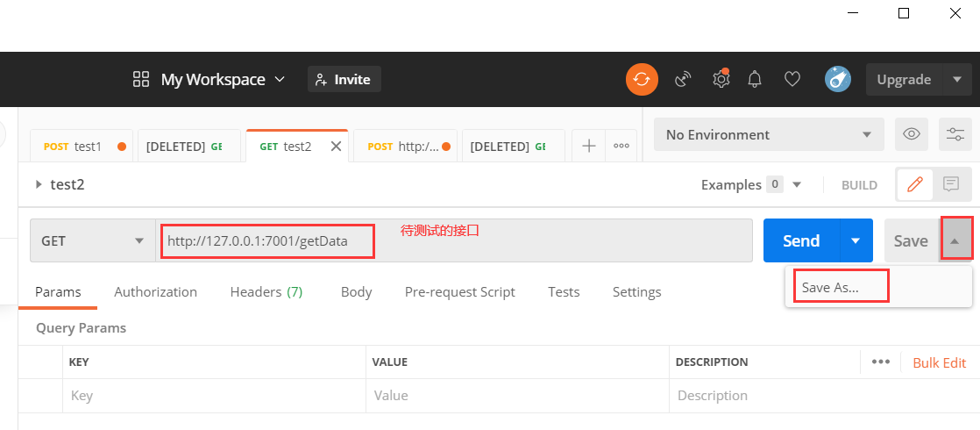
Task: Click the Bulk Edit link
Action: point(940,362)
